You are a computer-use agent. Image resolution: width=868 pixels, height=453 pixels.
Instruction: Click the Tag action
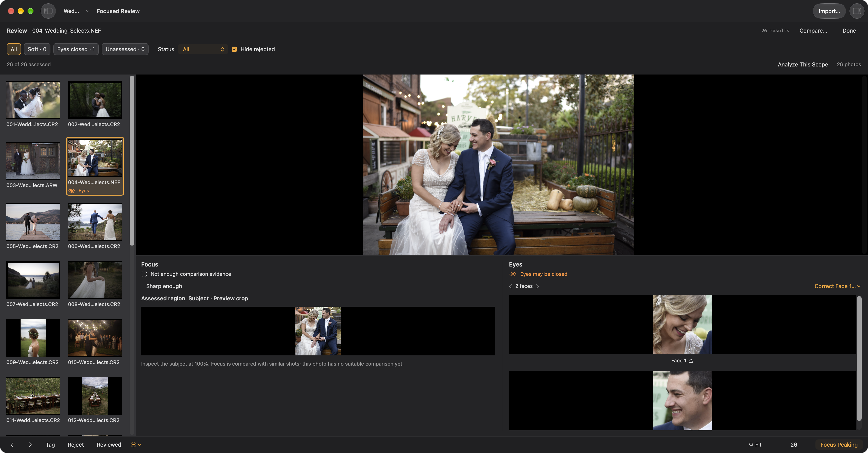(50, 445)
